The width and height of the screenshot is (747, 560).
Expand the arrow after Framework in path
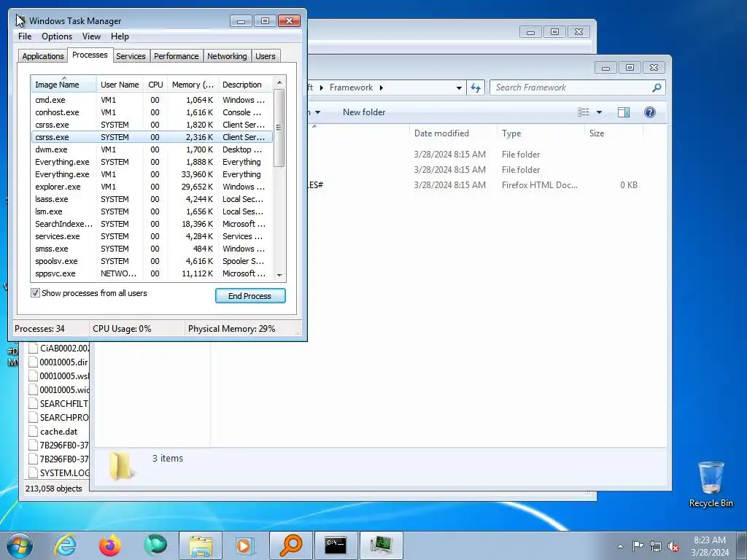point(381,87)
